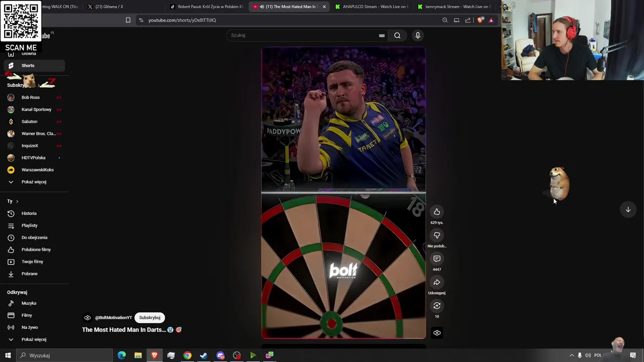644x362 pixels.
Task: Click the short's title text
Action: pyautogui.click(x=132, y=330)
